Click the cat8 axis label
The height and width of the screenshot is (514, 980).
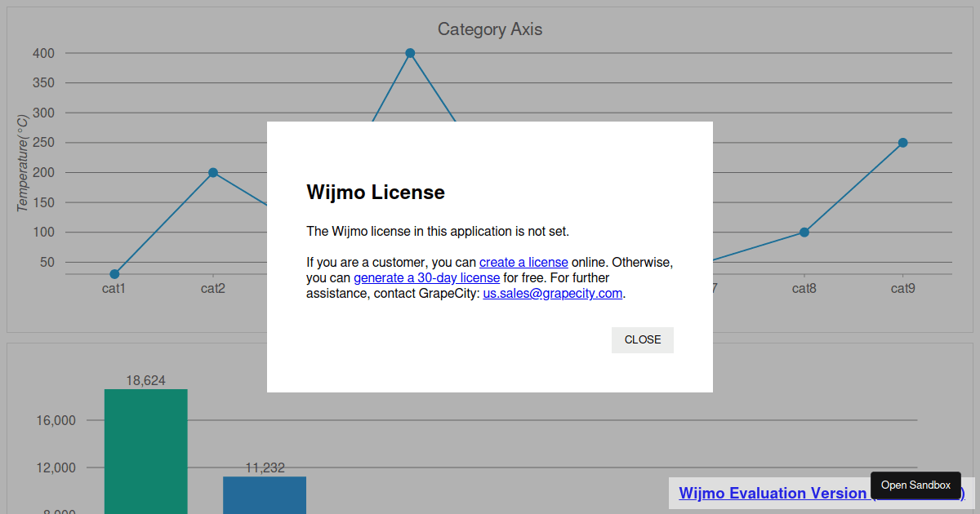tap(804, 288)
